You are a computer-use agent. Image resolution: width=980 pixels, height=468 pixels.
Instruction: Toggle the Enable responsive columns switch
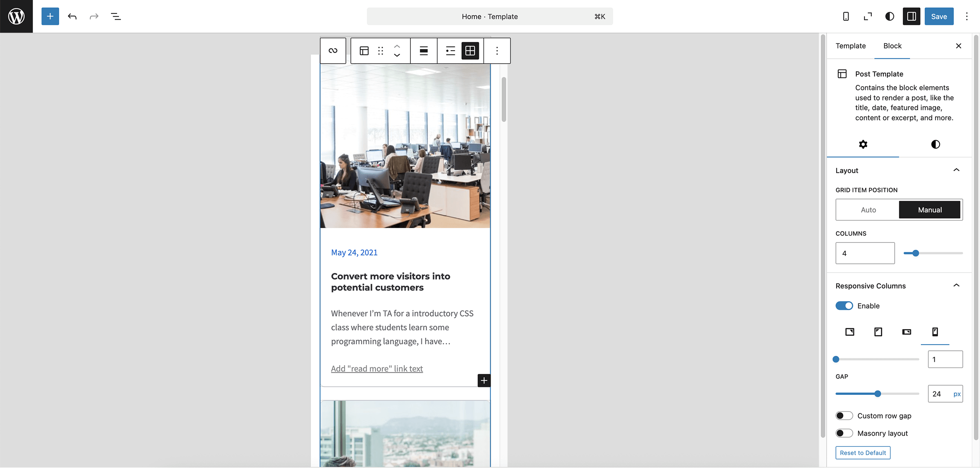coord(844,306)
